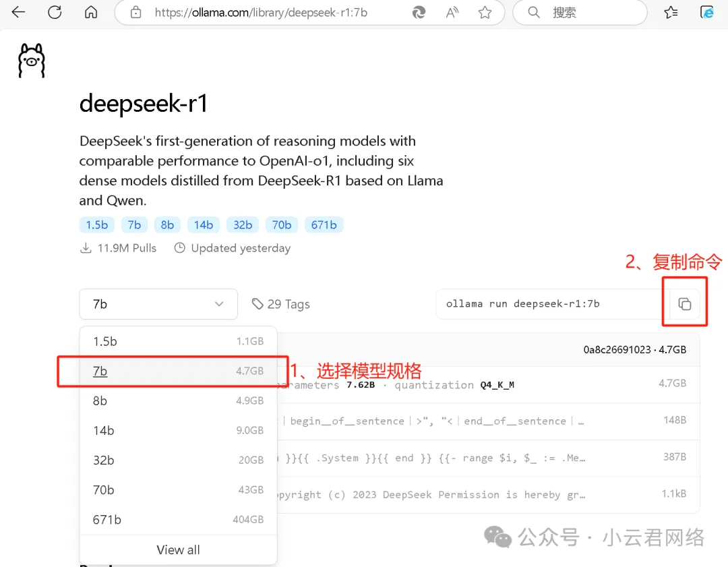The width and height of the screenshot is (728, 567).
Task: Bookmark page with star icon
Action: pyautogui.click(x=485, y=13)
